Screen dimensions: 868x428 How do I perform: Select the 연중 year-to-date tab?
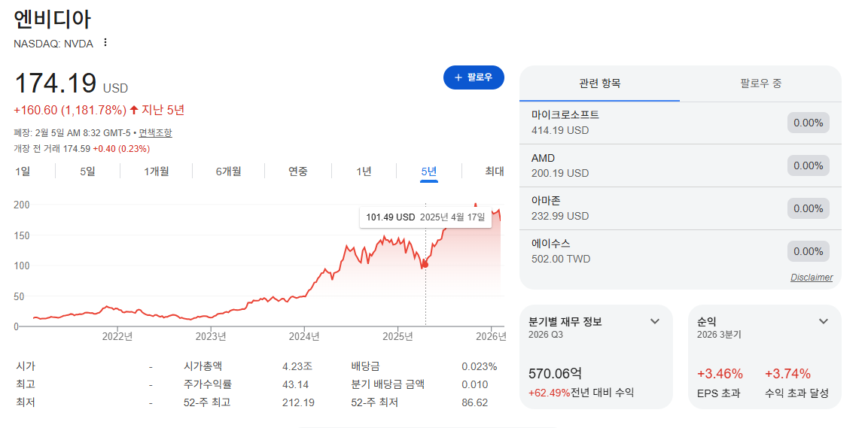[298, 172]
